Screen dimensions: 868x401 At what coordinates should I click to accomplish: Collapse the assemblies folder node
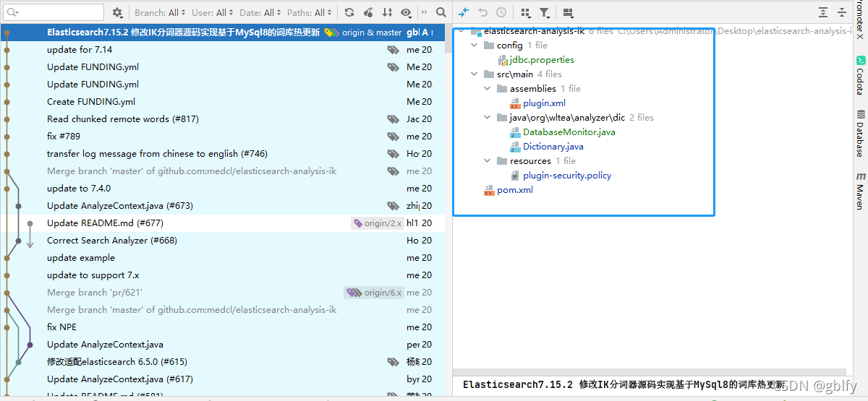pos(488,89)
